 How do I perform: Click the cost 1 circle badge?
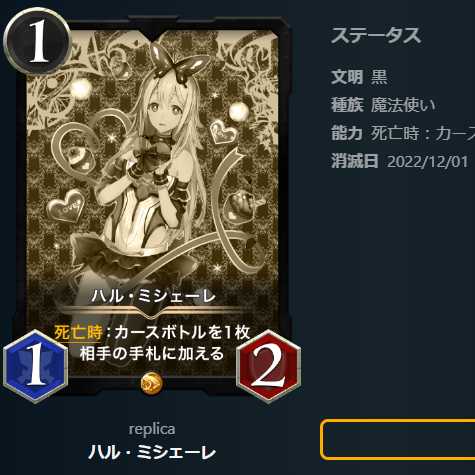click(37, 41)
